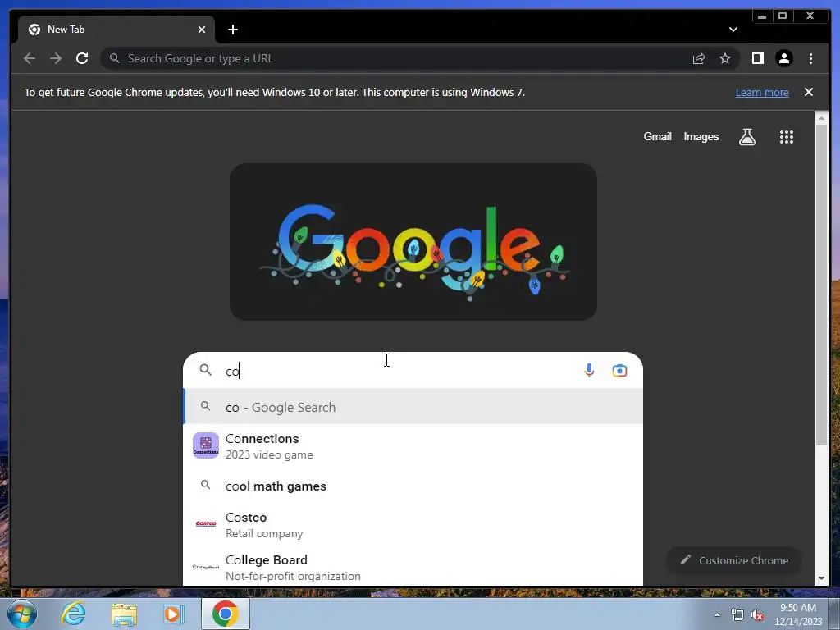Screen dimensions: 840x630
Task: Open Windows Media Player on taskbar
Action: coord(174,614)
